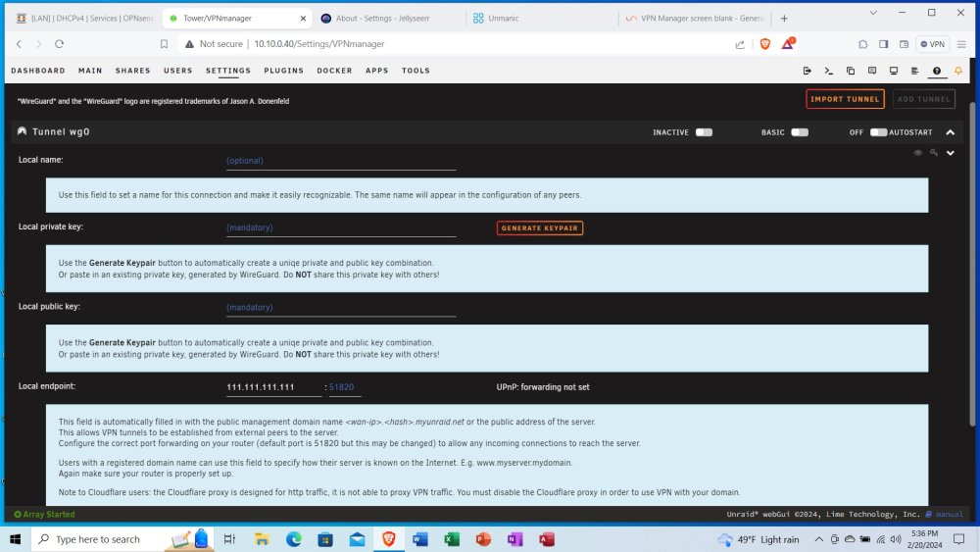Switch to VPN Manager screen blank tab
980x552 pixels.
tap(695, 18)
